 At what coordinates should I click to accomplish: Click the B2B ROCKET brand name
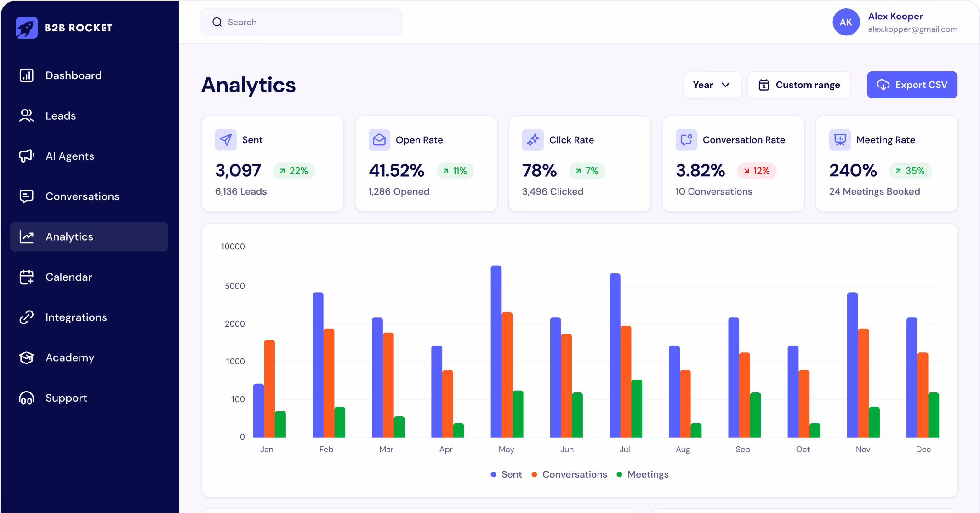tap(79, 28)
